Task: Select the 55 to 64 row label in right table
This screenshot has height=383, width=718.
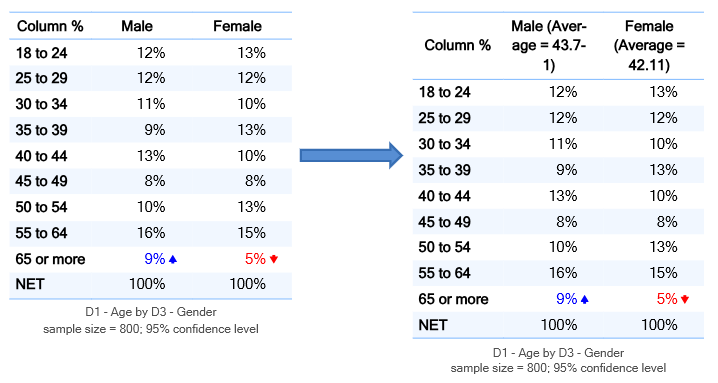Action: click(x=444, y=273)
